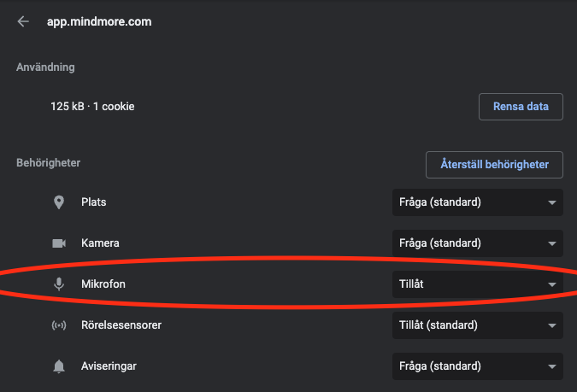
Task: Click the Plats location pin icon
Action: 59,202
